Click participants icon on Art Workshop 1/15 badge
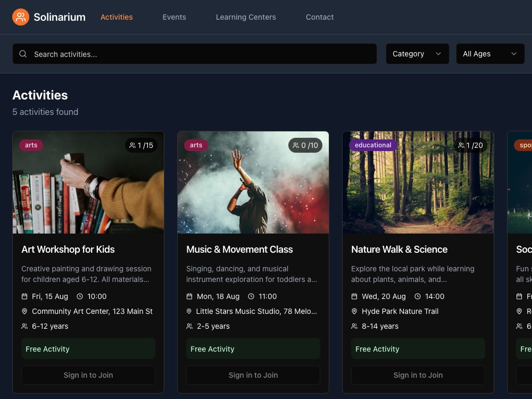Image resolution: width=532 pixels, height=399 pixels. (132, 145)
